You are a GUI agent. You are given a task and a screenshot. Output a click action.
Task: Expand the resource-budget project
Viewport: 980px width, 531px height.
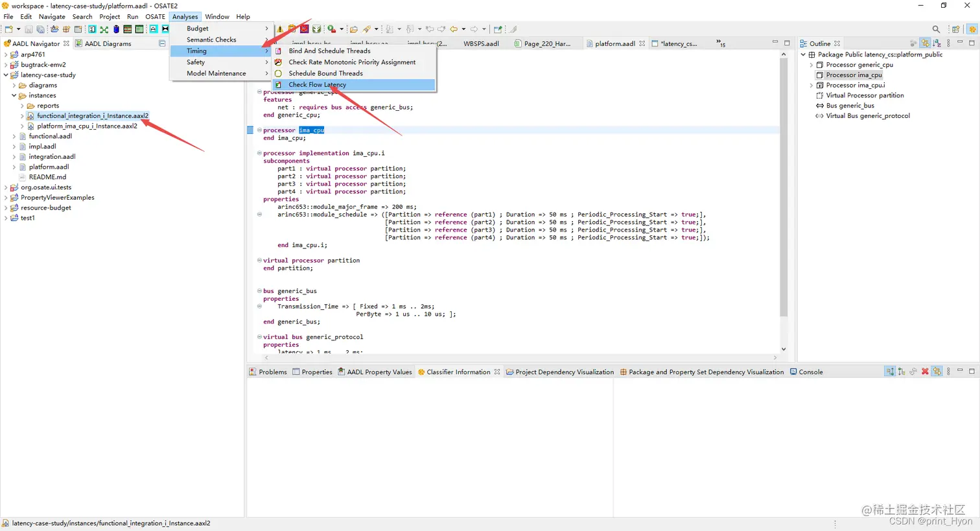[6, 208]
